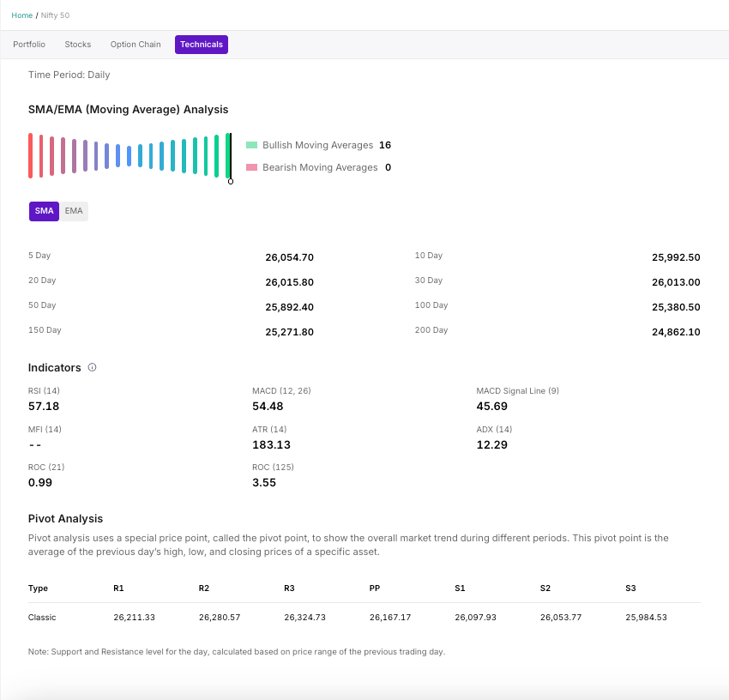Viewport: 729px width, 700px height.
Task: Select the Technicals tab
Action: point(202,45)
